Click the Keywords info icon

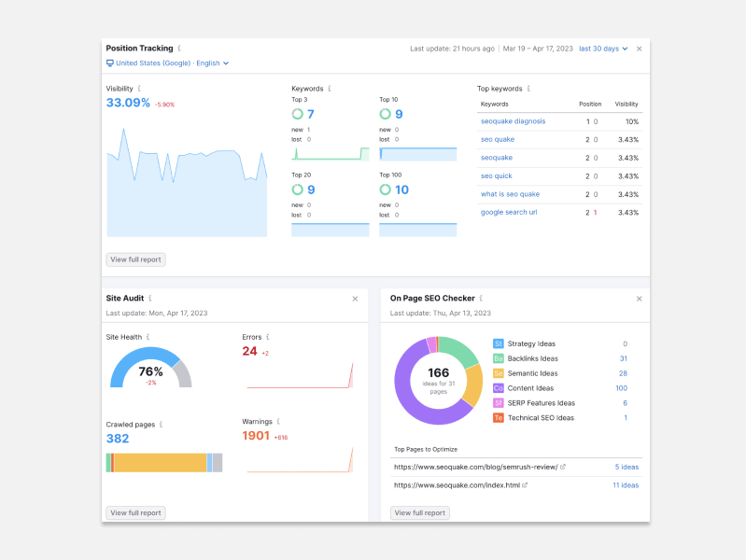[330, 89]
